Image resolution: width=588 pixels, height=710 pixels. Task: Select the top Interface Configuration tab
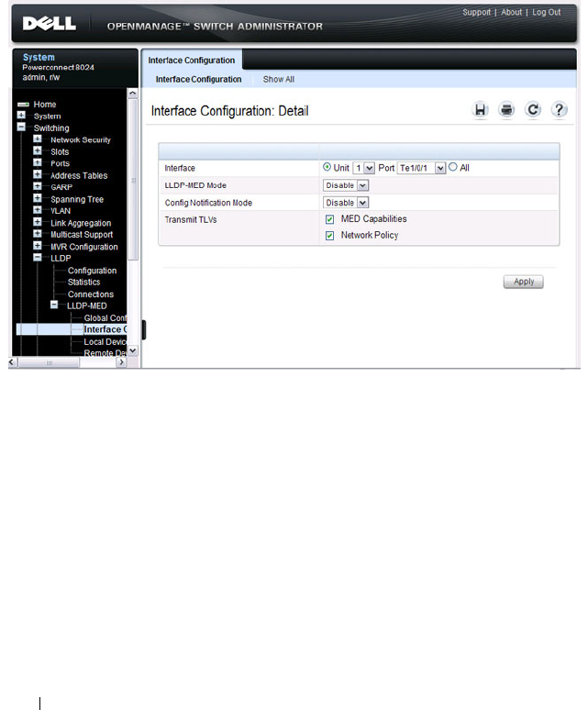[192, 61]
